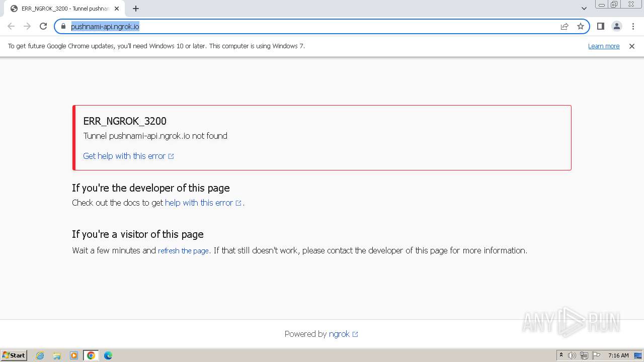Open the Action Center flag icon
Image resolution: width=644 pixels, height=362 pixels.
tap(596, 355)
